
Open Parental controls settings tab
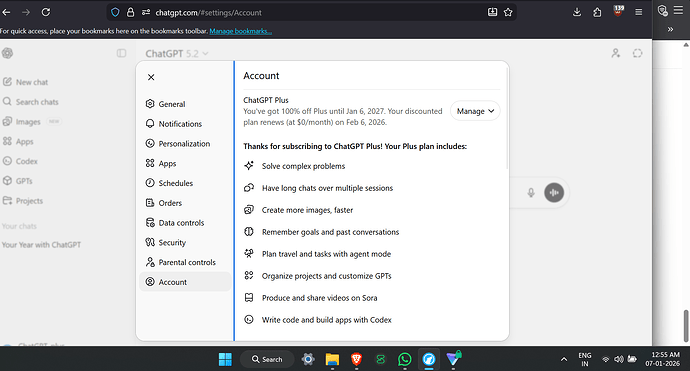point(185,262)
